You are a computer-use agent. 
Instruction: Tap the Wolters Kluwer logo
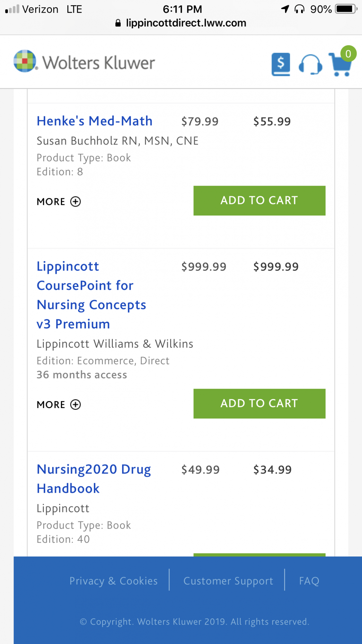[84, 62]
